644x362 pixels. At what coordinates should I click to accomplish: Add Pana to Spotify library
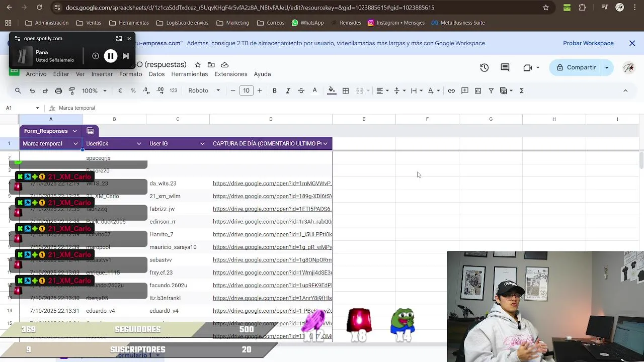point(96,56)
